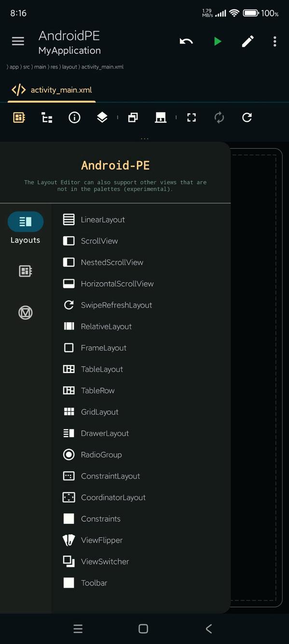Run the project with the play button
The width and height of the screenshot is (289, 644).
pyautogui.click(x=218, y=42)
